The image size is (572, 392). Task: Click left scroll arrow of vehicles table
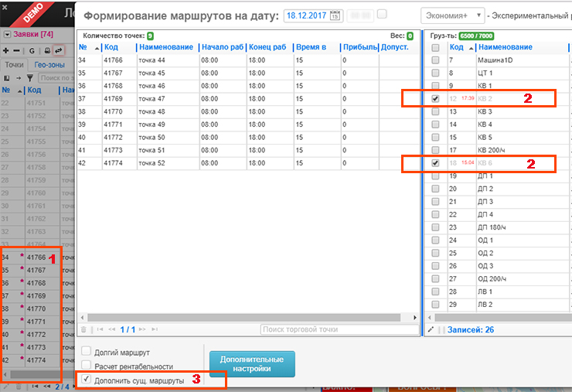[x=429, y=318]
